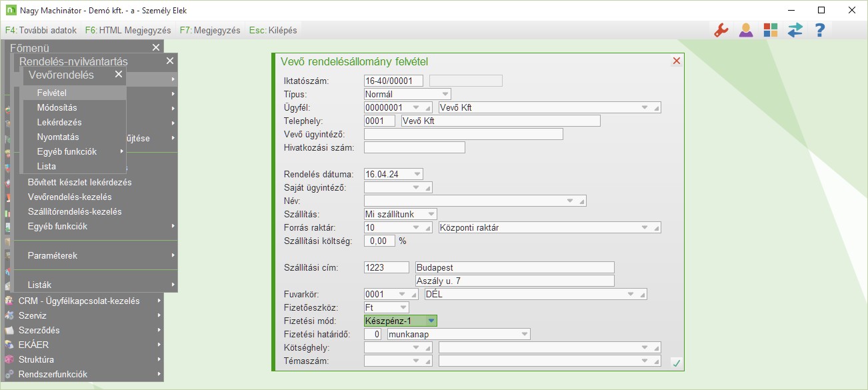This screenshot has width=868, height=390.
Task: Open the Szállítás Mi szállítunk dropdown
Action: (x=431, y=214)
